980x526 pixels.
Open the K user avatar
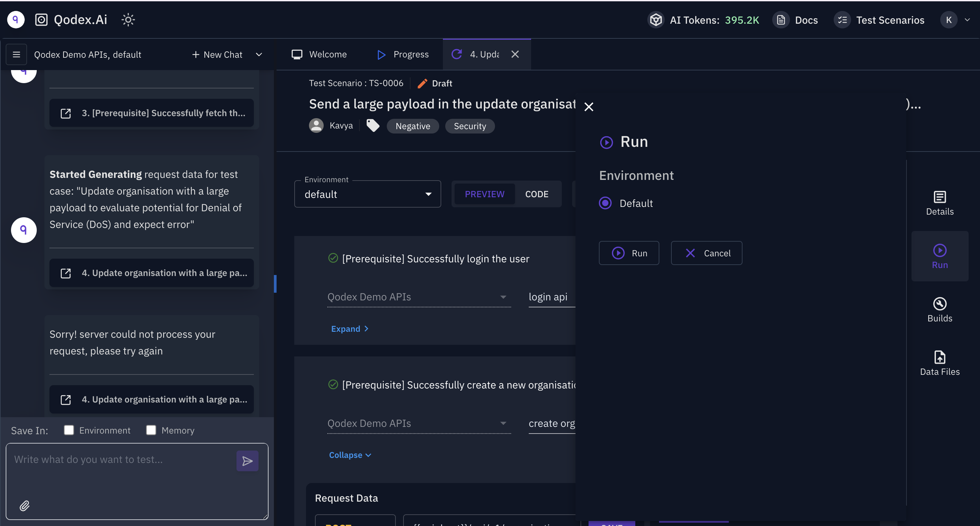click(949, 20)
